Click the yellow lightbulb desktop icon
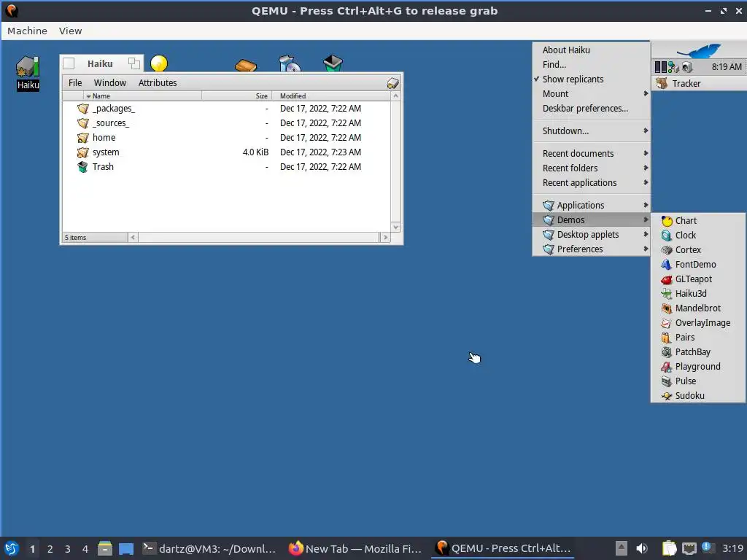The image size is (747, 560). (x=159, y=63)
